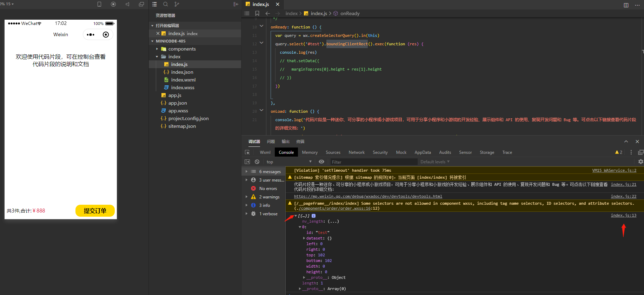Collapse the explorer sidebar panel icon
The height and width of the screenshot is (295, 644).
[x=236, y=4]
